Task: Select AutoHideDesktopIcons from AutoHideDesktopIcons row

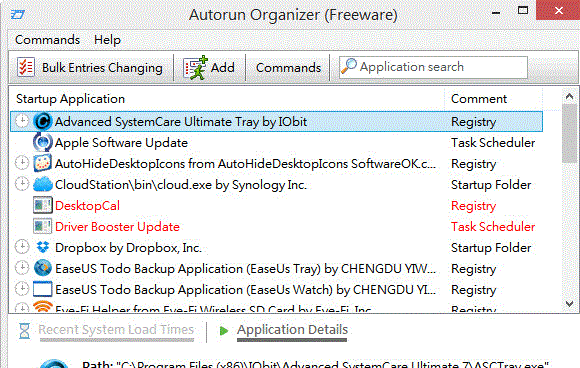Action: [x=276, y=163]
